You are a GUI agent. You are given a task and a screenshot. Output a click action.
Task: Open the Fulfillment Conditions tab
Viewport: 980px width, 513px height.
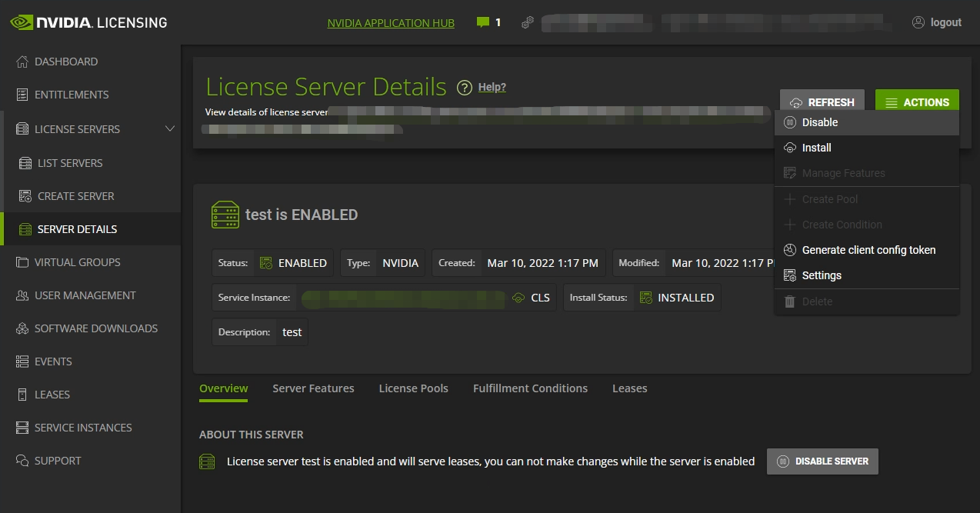click(530, 388)
